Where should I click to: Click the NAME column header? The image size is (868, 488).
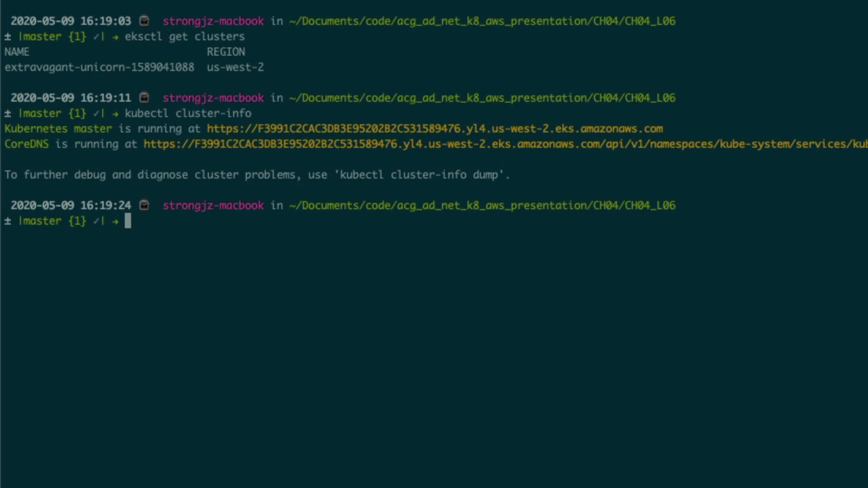17,52
